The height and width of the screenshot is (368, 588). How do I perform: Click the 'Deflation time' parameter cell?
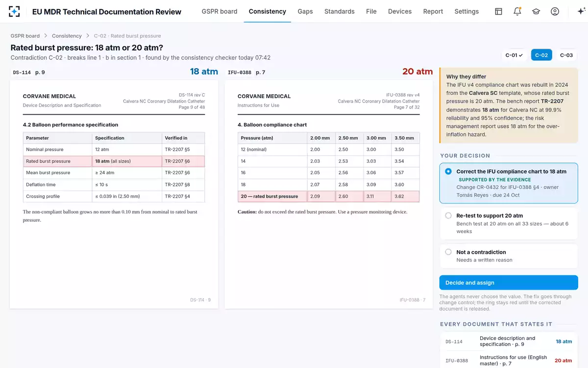57,184
